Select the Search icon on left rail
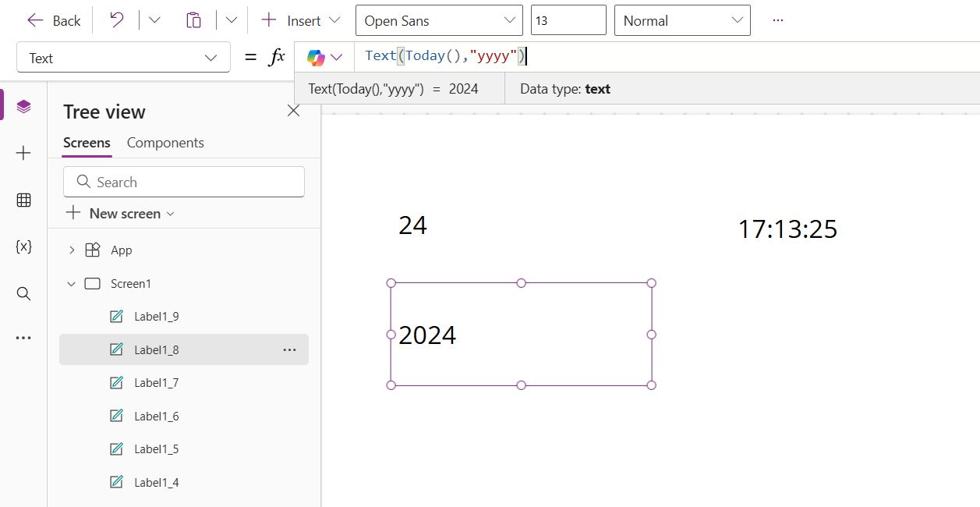The width and height of the screenshot is (980, 507). (x=23, y=293)
